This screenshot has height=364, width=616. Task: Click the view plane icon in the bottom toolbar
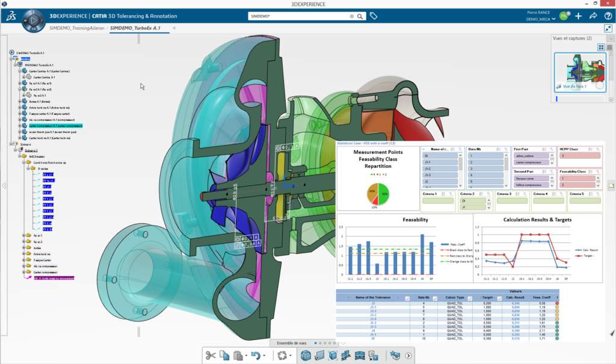(319, 356)
